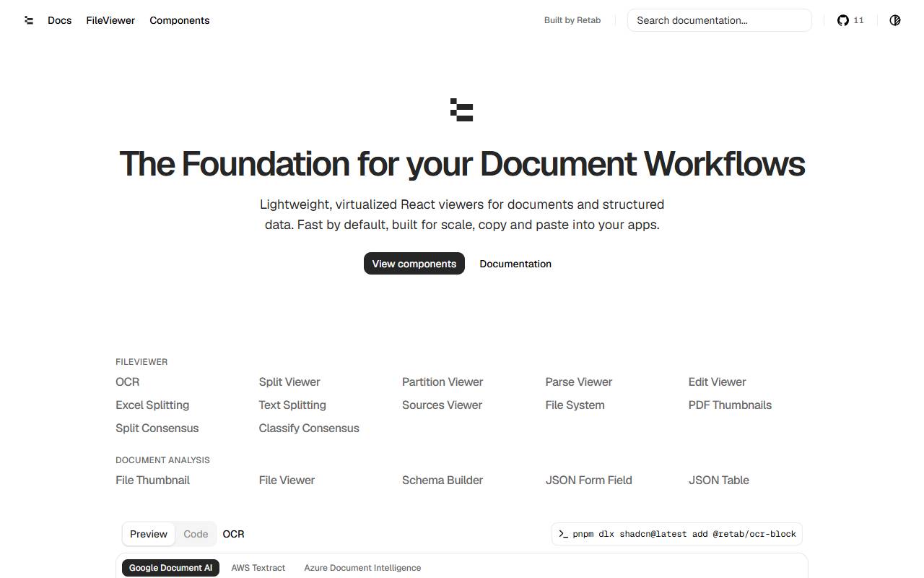Switch to the Preview tab
924x578 pixels.
(x=149, y=534)
